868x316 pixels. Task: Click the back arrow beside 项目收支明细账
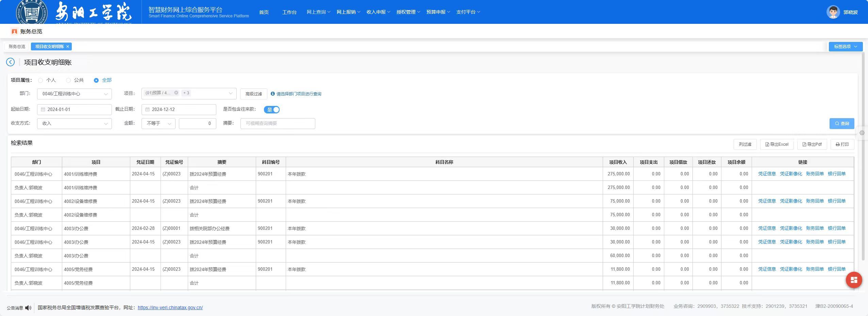[x=10, y=62]
